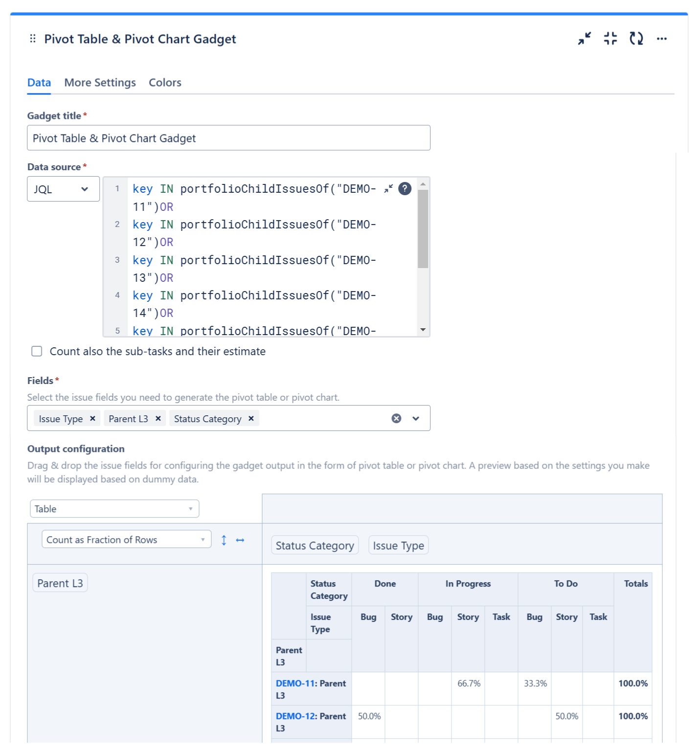Click the minimize gadget arrows icon
This screenshot has width=700, height=747.
[584, 38]
